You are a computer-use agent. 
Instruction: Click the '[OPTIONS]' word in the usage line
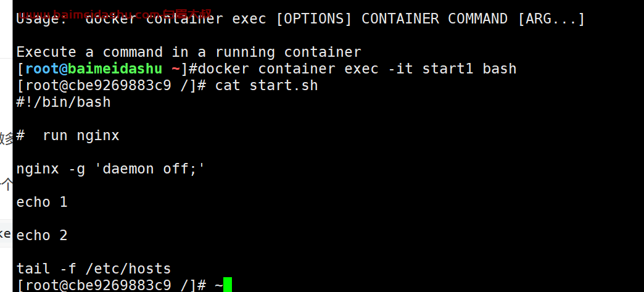(x=314, y=19)
